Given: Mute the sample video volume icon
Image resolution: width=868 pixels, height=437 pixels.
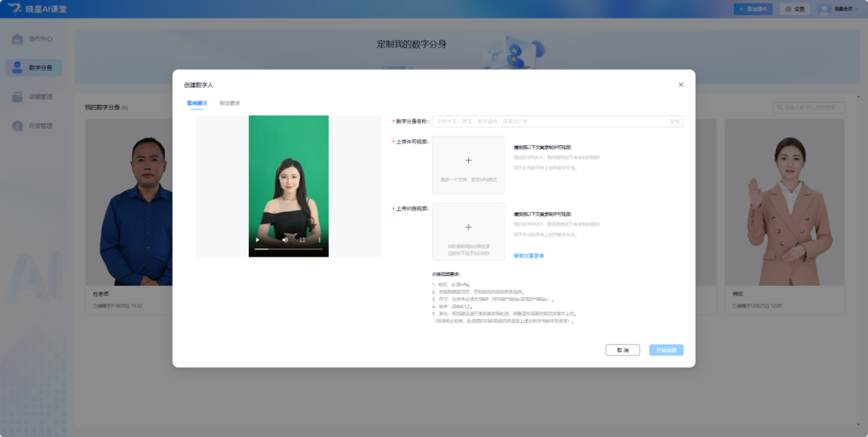Looking at the screenshot, I should tap(285, 240).
